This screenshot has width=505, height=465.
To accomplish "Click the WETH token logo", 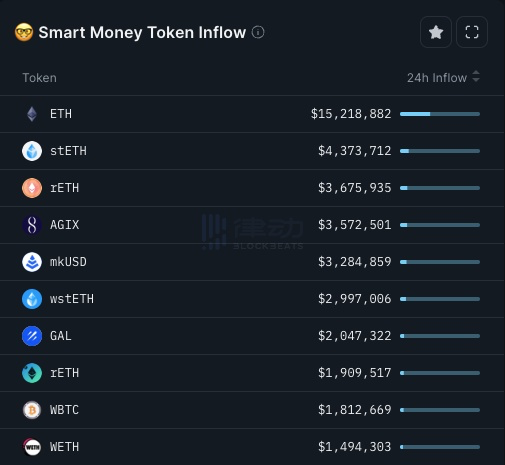I will click(x=32, y=447).
